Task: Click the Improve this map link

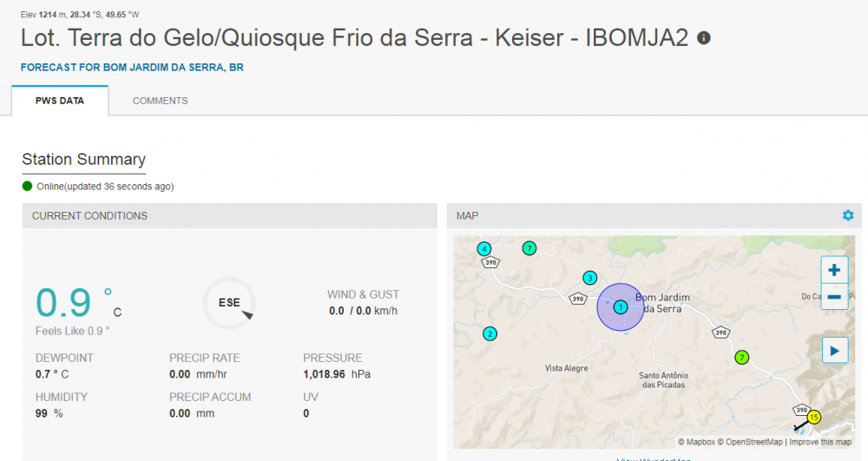Action: click(821, 442)
